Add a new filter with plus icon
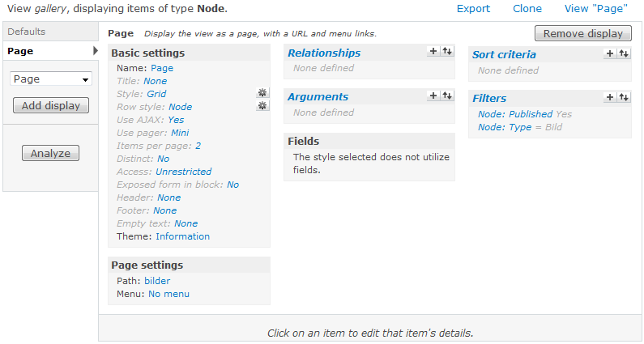This screenshot has width=644, height=344. (610, 97)
